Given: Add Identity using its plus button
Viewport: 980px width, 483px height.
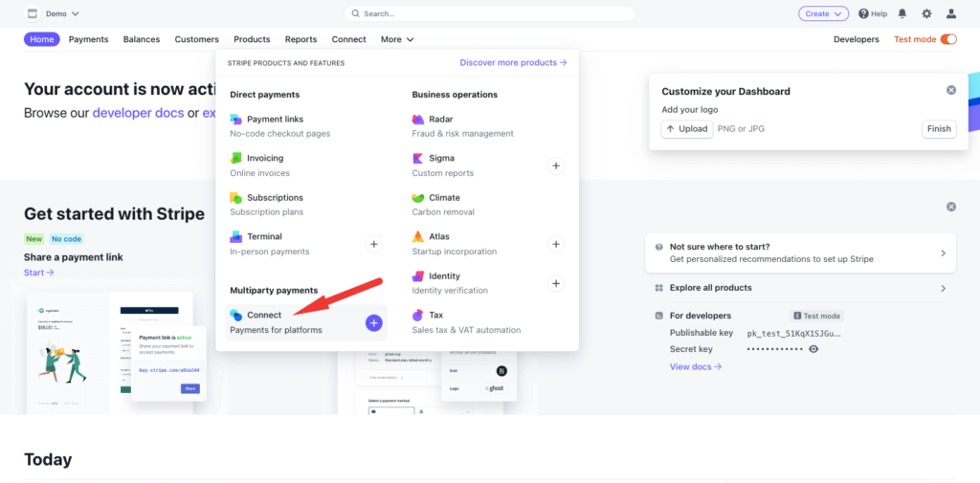Looking at the screenshot, I should pos(556,283).
